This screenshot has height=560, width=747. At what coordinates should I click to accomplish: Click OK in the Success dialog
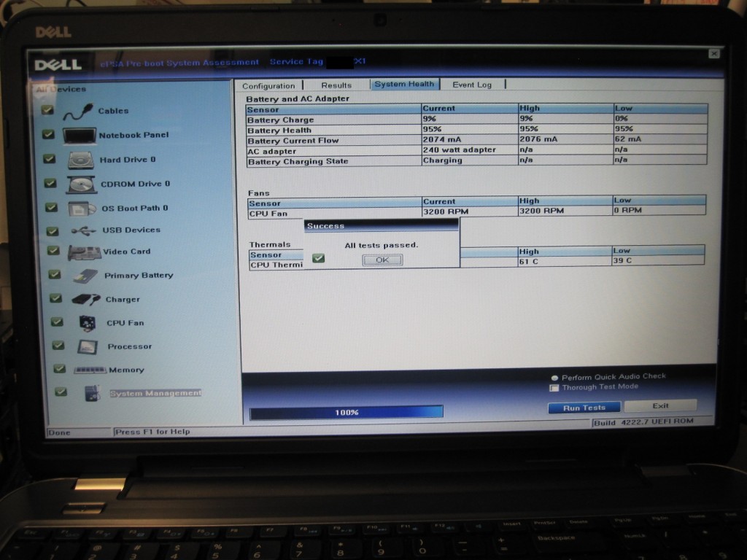[382, 260]
